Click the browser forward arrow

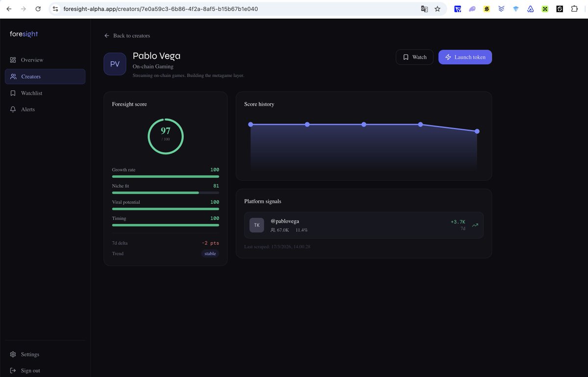click(x=23, y=9)
